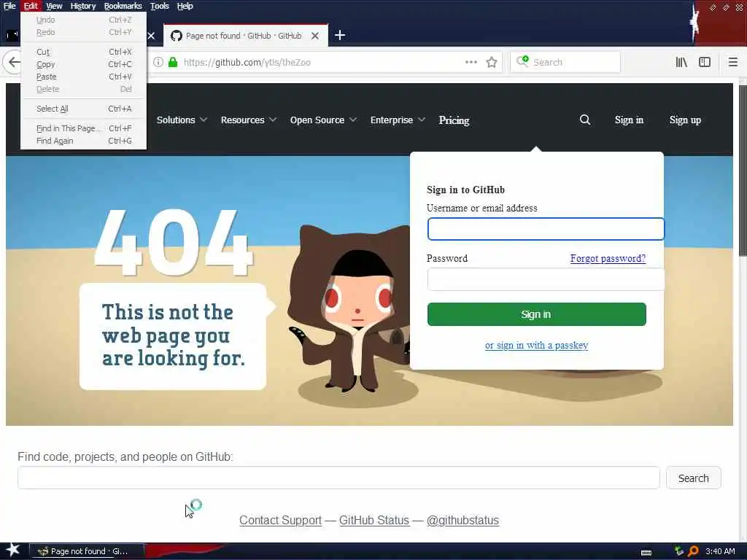The image size is (747, 560).
Task: Choose Find Again from the Edit menu
Action: [x=83, y=141]
